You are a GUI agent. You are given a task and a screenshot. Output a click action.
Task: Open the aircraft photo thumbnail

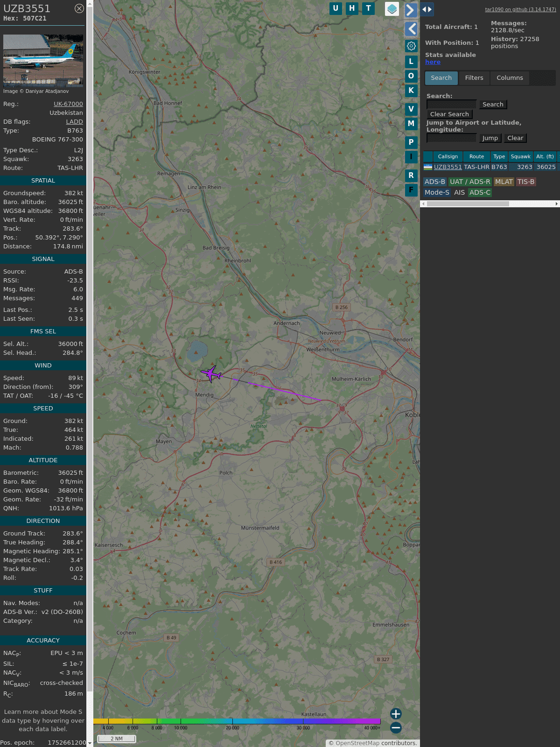(43, 61)
